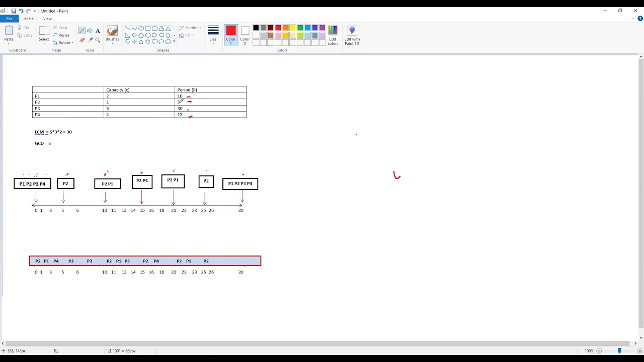Open the File menu

click(9, 19)
